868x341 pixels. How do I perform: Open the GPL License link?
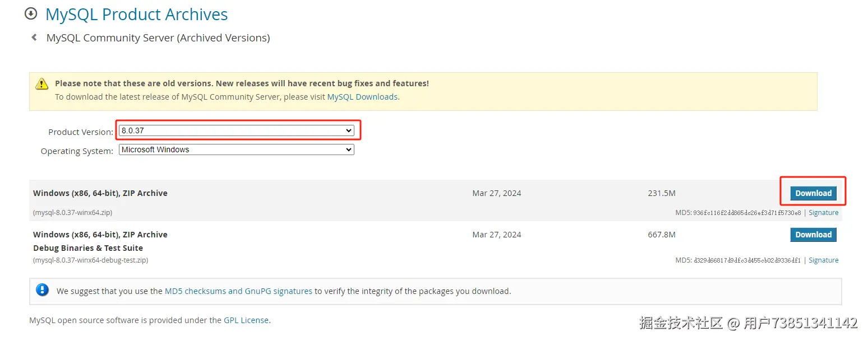(246, 320)
